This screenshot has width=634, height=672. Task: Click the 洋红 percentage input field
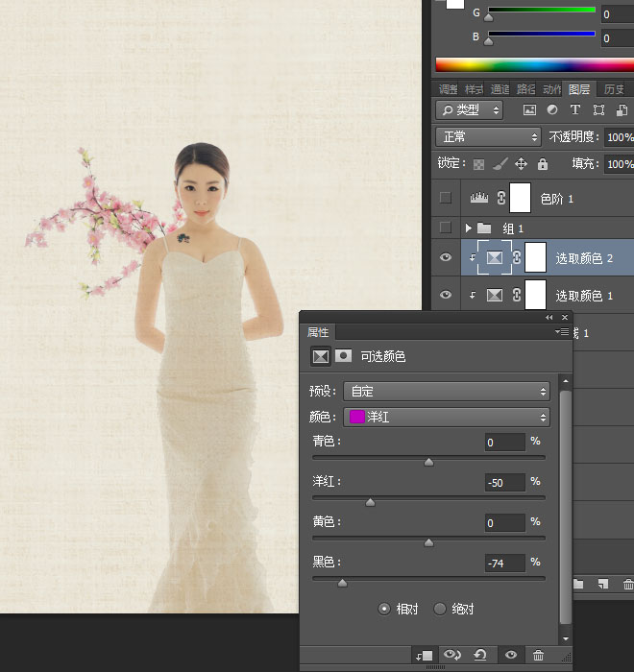pyautogui.click(x=505, y=483)
